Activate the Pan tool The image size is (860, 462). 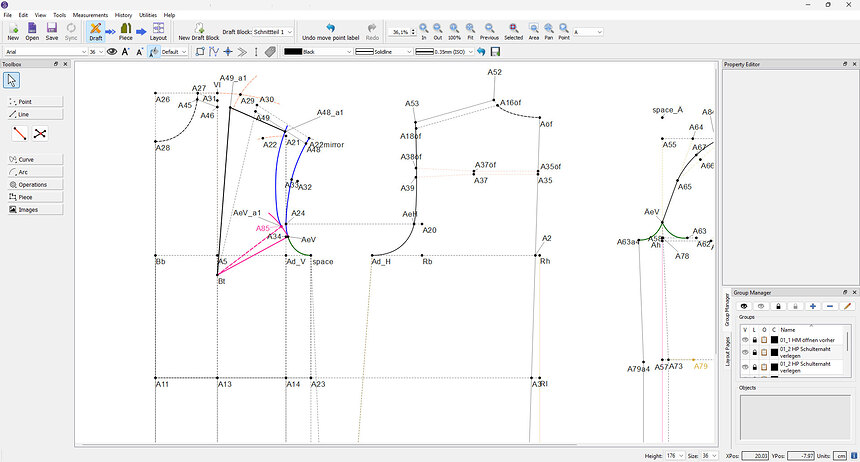548,31
